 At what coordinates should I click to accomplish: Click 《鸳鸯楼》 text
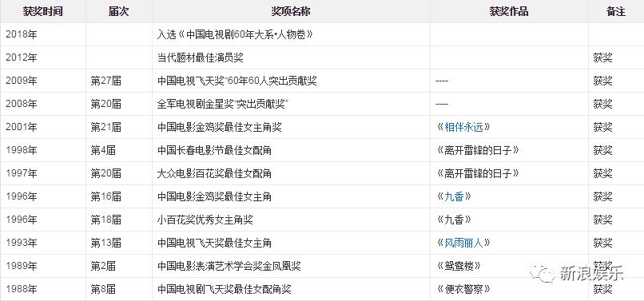tap(459, 266)
